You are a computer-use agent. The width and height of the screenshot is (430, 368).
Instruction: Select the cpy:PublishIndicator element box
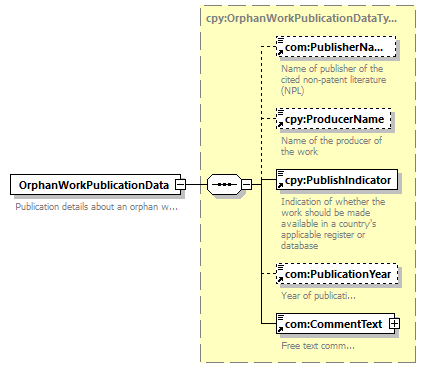[x=337, y=180]
